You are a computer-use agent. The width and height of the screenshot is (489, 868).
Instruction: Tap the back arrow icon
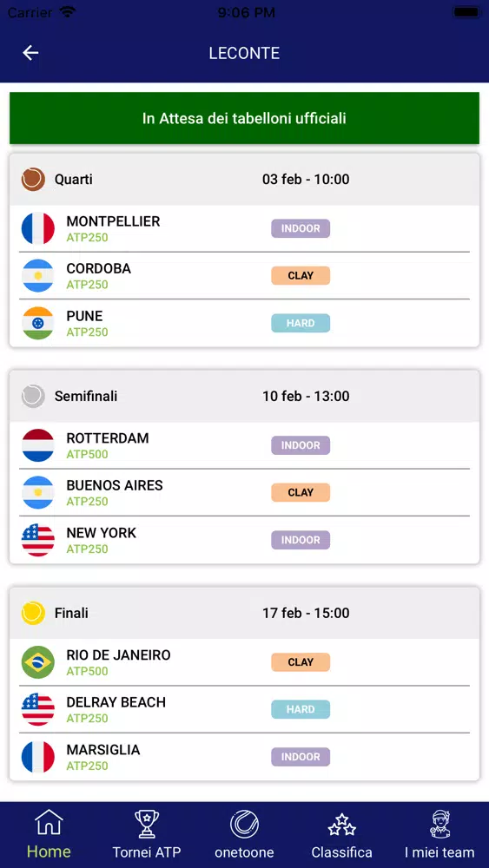tap(30, 53)
